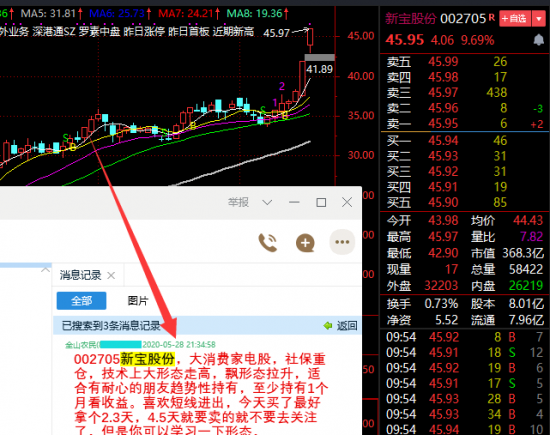Viewport: 550px width, 435px height.
Task: Collapse the left panel using up chevron
Action: click(x=45, y=270)
